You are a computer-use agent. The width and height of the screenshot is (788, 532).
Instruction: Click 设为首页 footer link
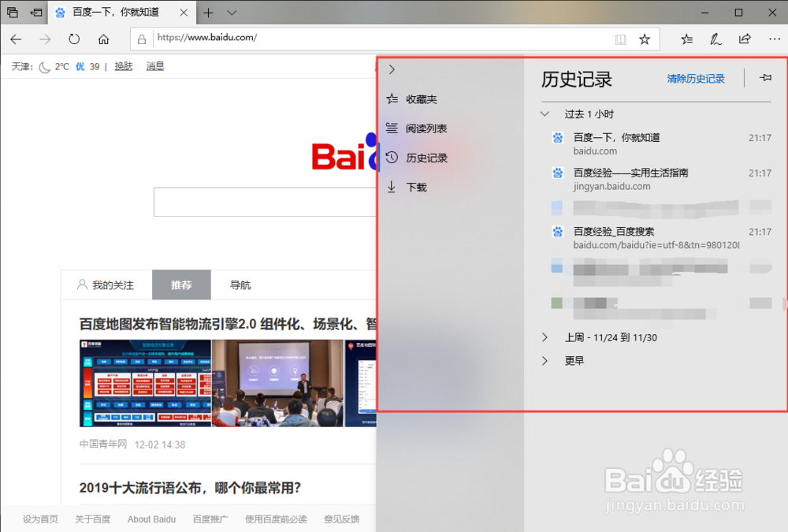click(40, 519)
